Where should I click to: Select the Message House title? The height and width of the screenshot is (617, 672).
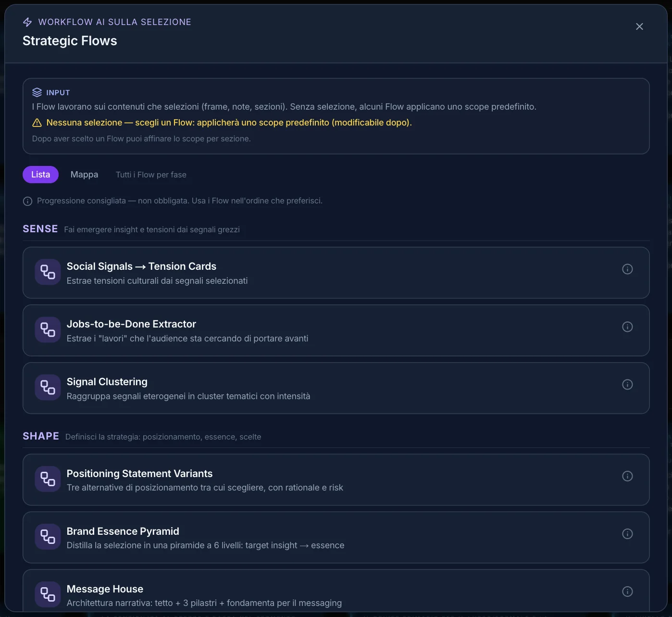click(x=105, y=589)
